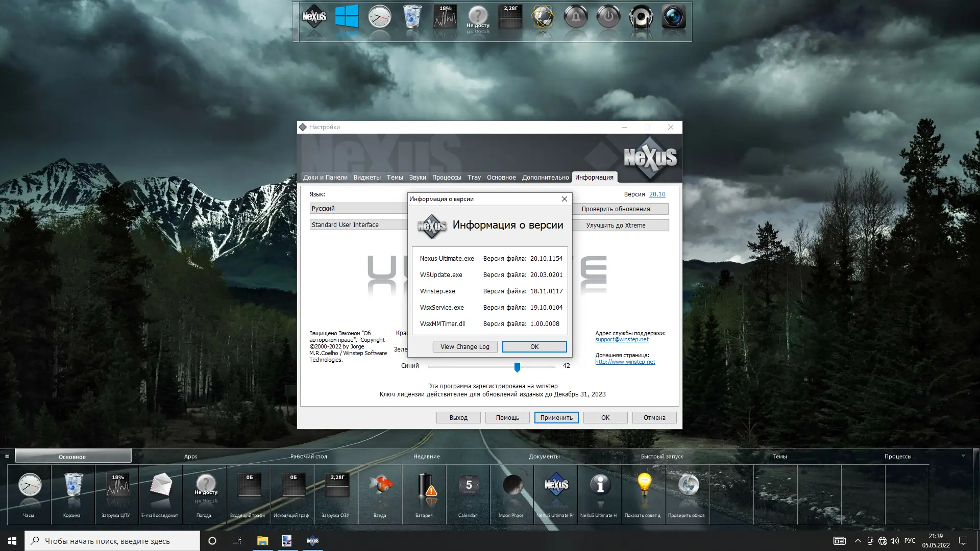This screenshot has height=551, width=980.
Task: Click the recycle bin icon in top dock
Action: 412,17
